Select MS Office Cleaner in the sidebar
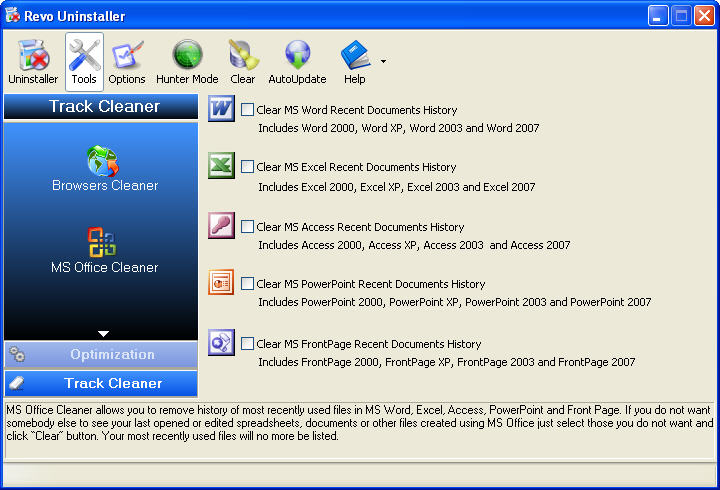The height and width of the screenshot is (490, 720). pos(104,250)
